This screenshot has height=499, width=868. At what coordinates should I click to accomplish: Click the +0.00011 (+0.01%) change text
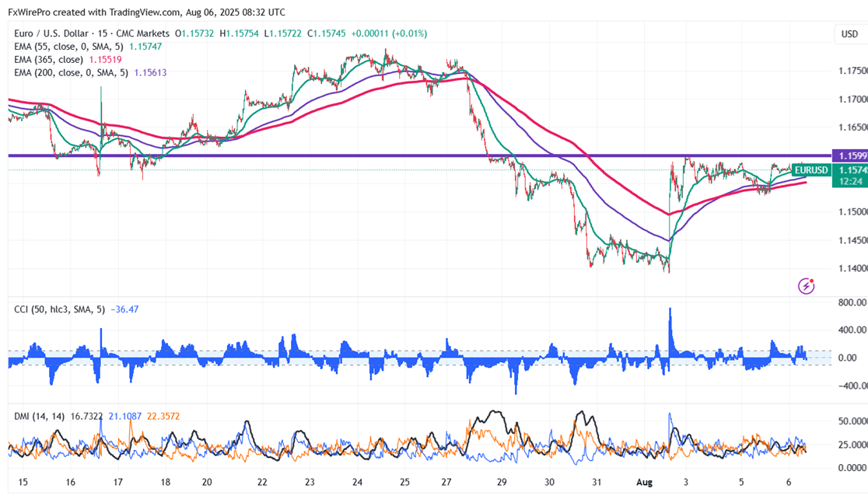389,33
